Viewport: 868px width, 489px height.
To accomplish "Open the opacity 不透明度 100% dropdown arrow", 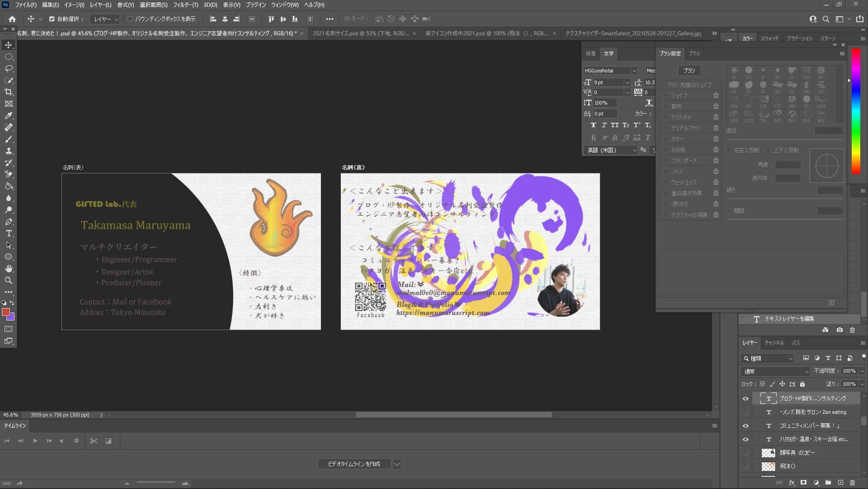I will click(x=862, y=371).
